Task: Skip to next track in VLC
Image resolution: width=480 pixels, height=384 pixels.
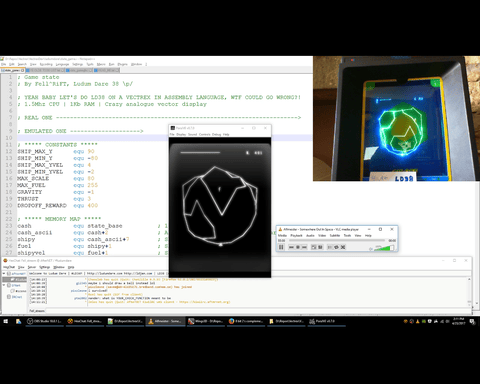Action: 304,247
